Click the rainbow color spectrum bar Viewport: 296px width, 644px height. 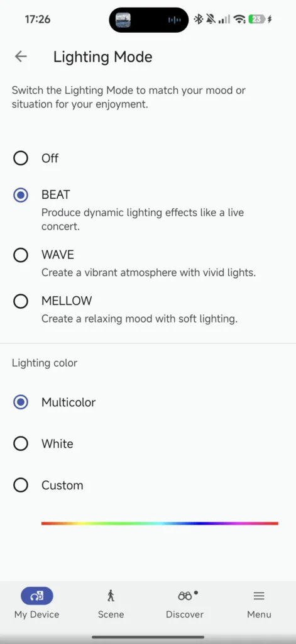tap(160, 523)
